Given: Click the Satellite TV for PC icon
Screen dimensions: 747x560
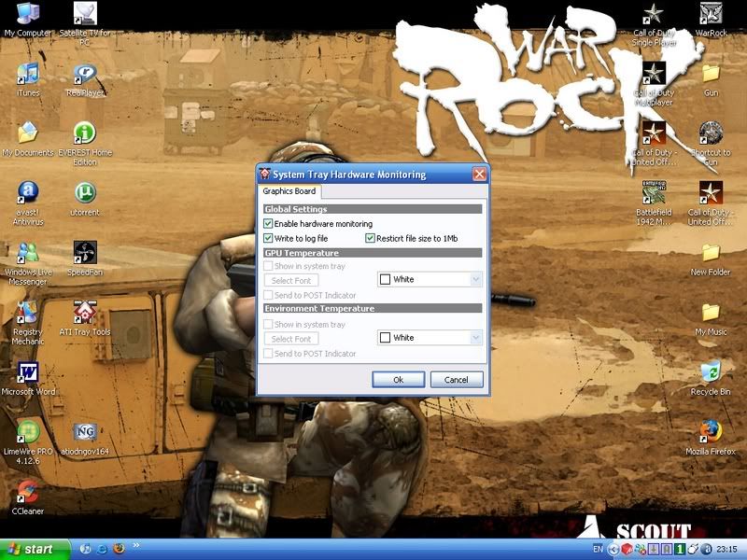Looking at the screenshot, I should 85,24.
